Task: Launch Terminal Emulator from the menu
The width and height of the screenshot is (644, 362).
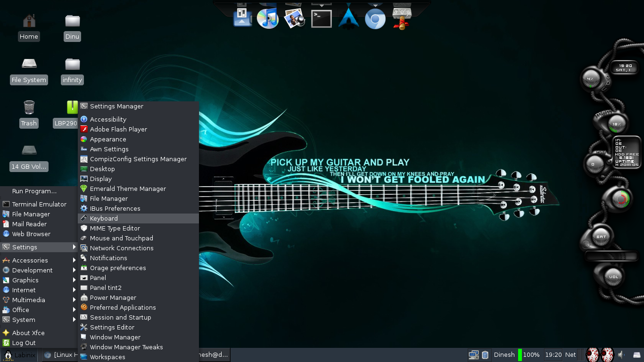Action: (39, 204)
